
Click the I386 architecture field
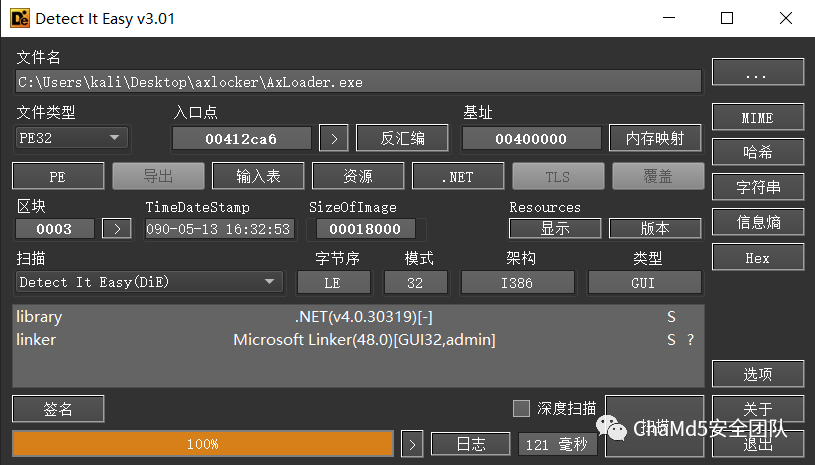[x=518, y=283]
